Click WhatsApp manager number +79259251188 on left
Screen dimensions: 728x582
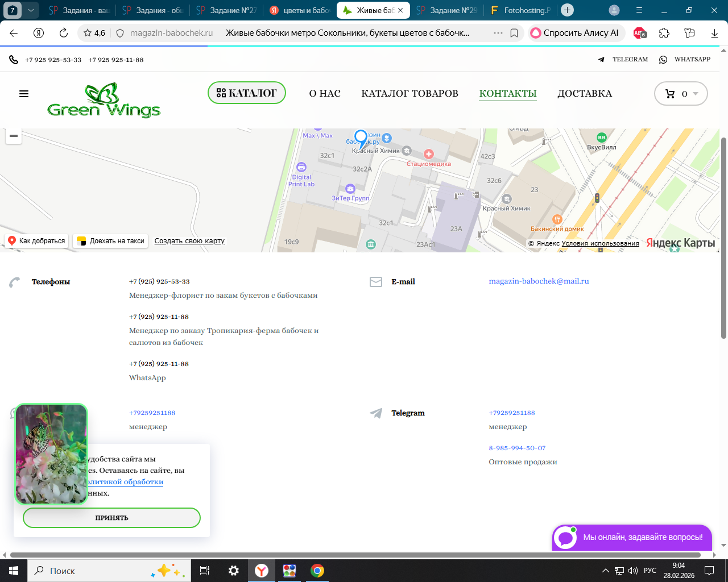coord(152,413)
